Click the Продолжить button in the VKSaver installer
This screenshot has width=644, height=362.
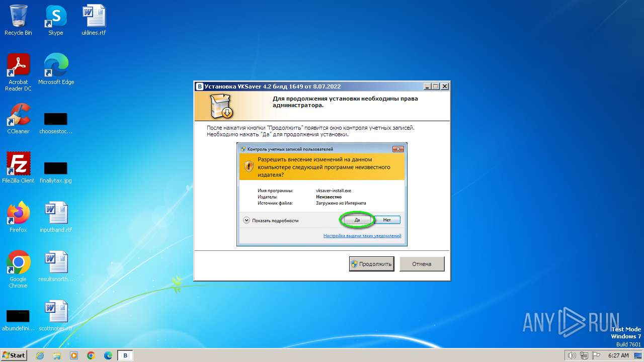click(372, 264)
